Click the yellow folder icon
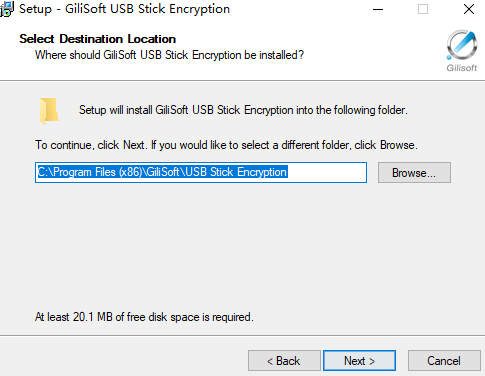 click(49, 111)
